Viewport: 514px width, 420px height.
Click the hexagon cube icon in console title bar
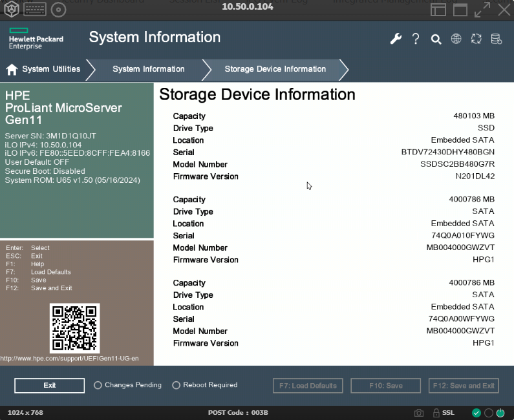(x=11, y=9)
